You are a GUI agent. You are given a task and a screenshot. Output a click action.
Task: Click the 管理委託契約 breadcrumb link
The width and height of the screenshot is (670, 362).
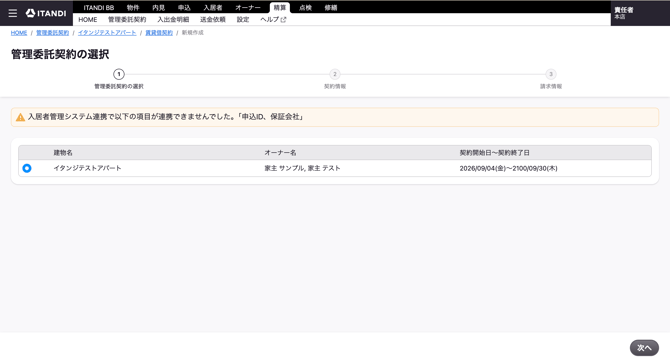pyautogui.click(x=52, y=32)
